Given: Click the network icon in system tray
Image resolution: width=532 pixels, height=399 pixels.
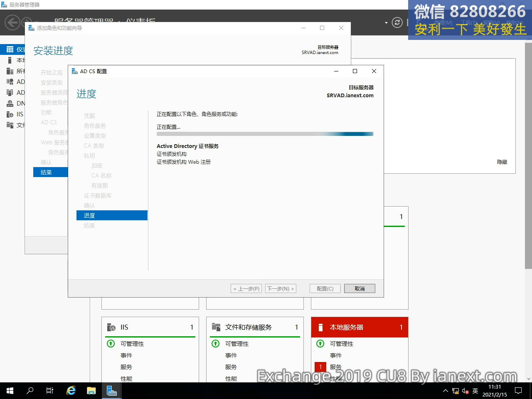Looking at the screenshot, I should pos(456,391).
